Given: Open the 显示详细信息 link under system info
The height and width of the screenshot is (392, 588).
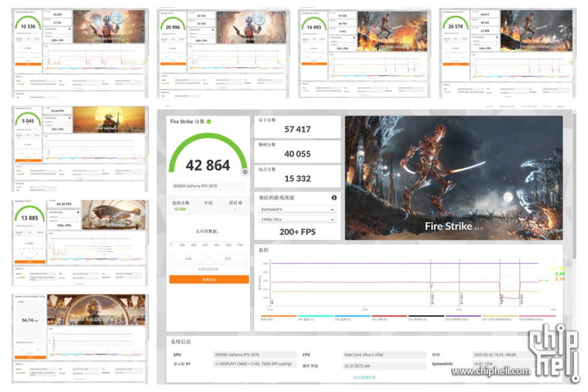Looking at the screenshot, I should pyautogui.click(x=364, y=378).
